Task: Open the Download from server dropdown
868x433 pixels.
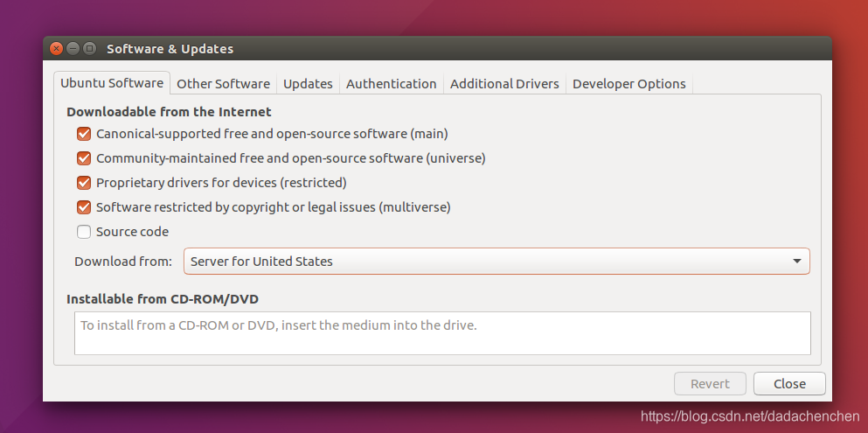Action: pos(496,262)
